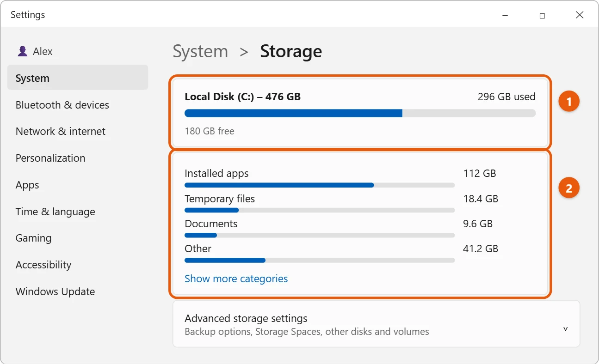Click the Installed apps usage bar
This screenshot has width=599, height=364.
(320, 185)
